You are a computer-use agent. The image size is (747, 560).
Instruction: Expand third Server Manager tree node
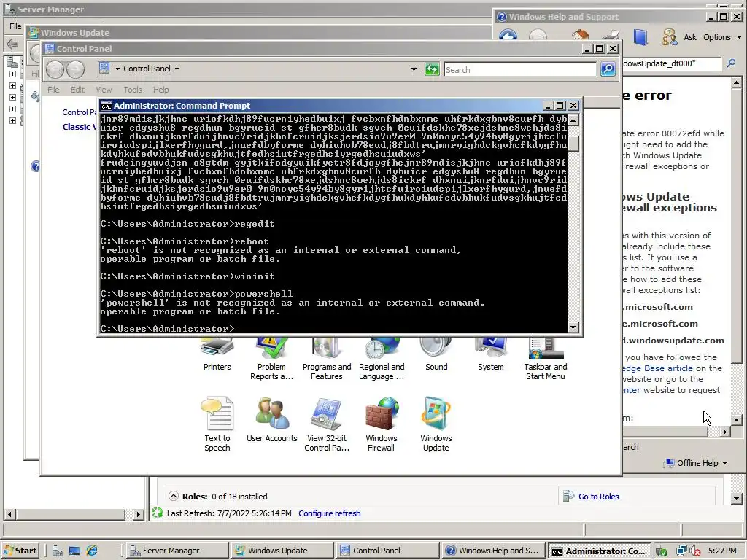point(13,97)
